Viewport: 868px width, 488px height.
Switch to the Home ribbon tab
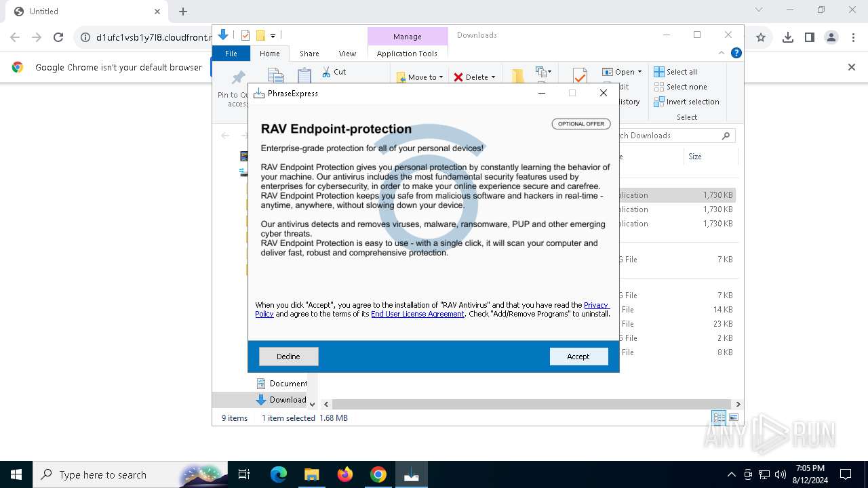click(x=269, y=54)
